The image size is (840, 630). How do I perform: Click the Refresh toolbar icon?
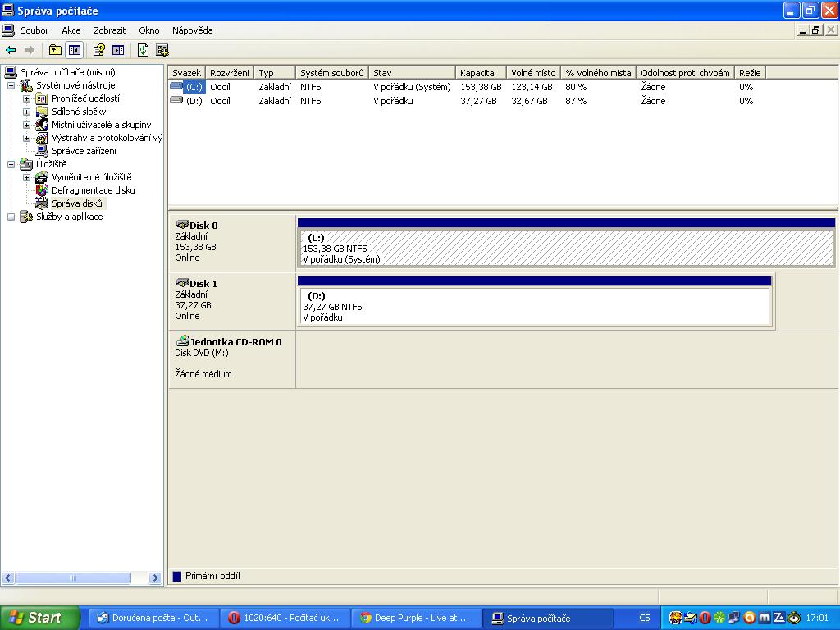143,50
